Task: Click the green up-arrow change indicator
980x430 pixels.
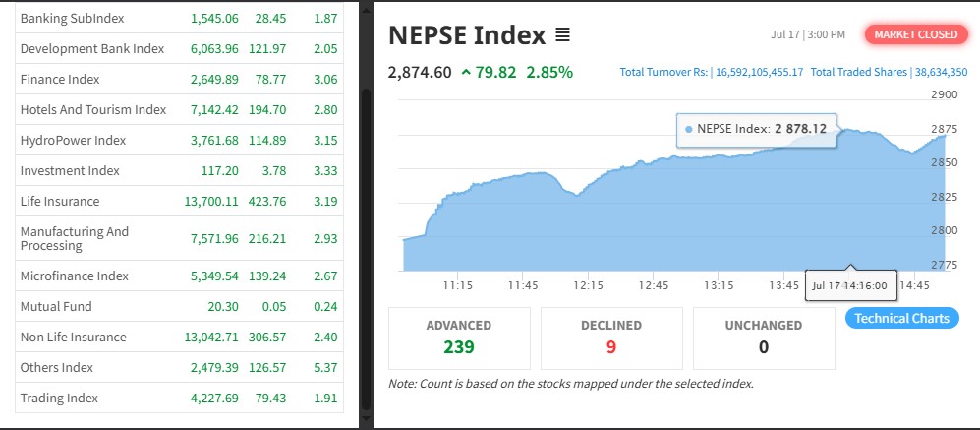Action: (465, 72)
